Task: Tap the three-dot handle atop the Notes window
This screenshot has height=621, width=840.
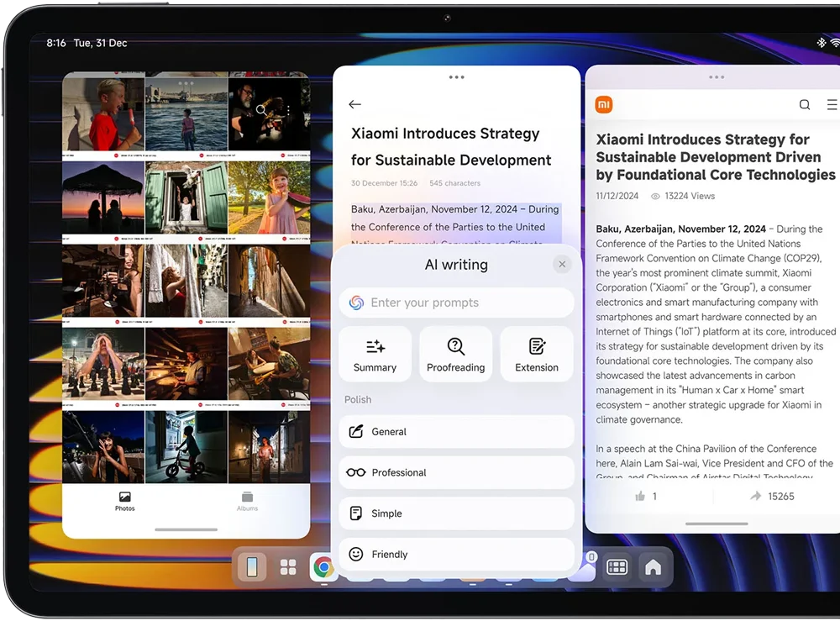Action: pos(456,77)
